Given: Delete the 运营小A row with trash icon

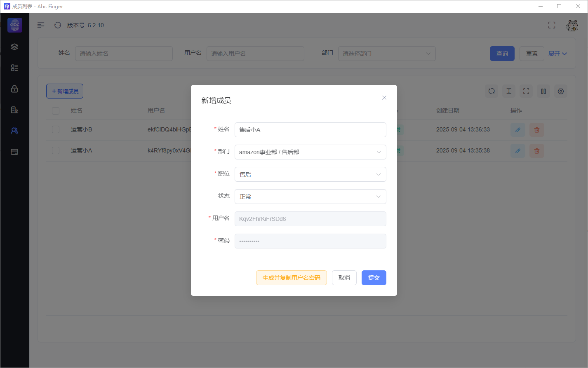Looking at the screenshot, I should [537, 151].
